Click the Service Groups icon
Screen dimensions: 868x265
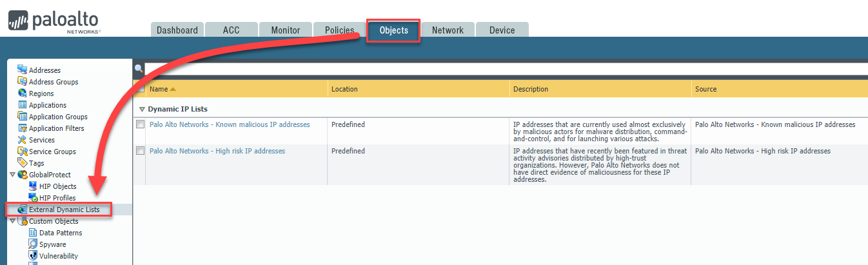[23, 151]
